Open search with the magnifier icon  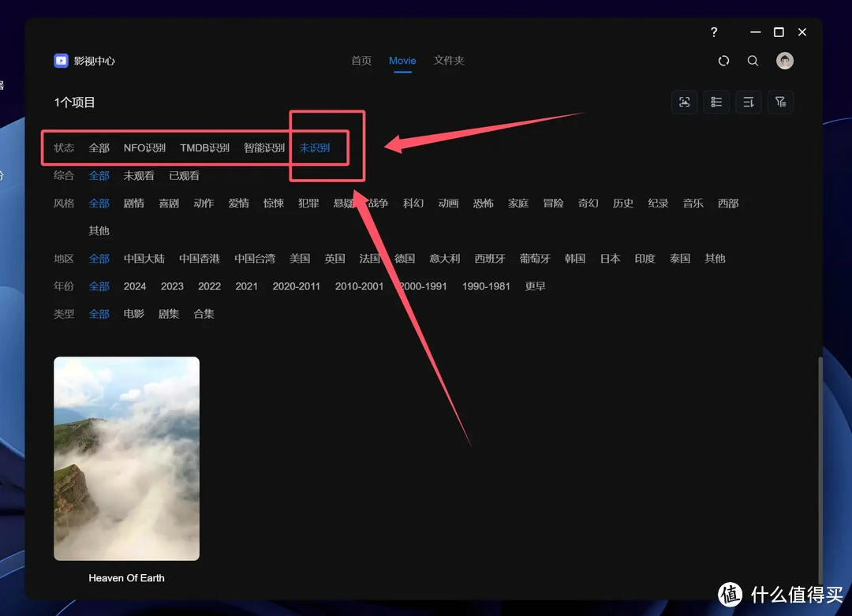point(753,61)
